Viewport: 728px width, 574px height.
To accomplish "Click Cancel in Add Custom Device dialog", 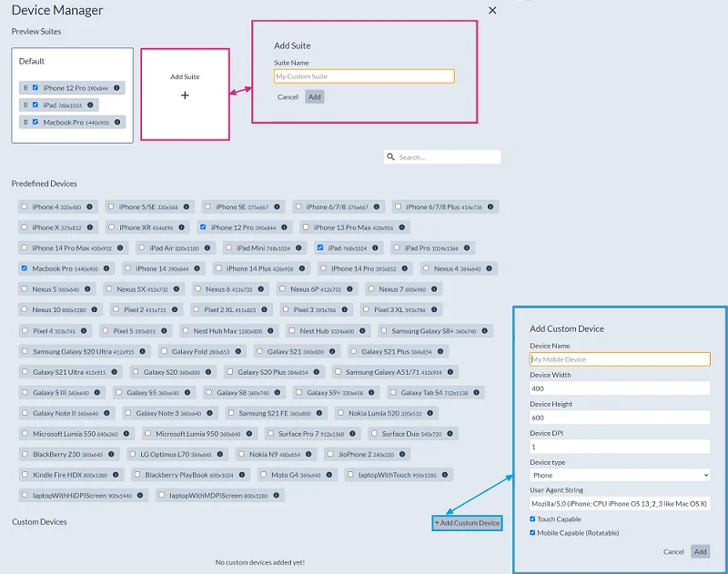I will click(x=673, y=552).
